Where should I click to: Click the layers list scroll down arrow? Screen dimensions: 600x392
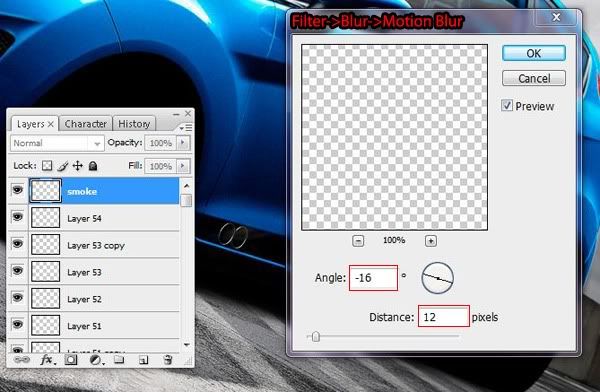[x=186, y=345]
